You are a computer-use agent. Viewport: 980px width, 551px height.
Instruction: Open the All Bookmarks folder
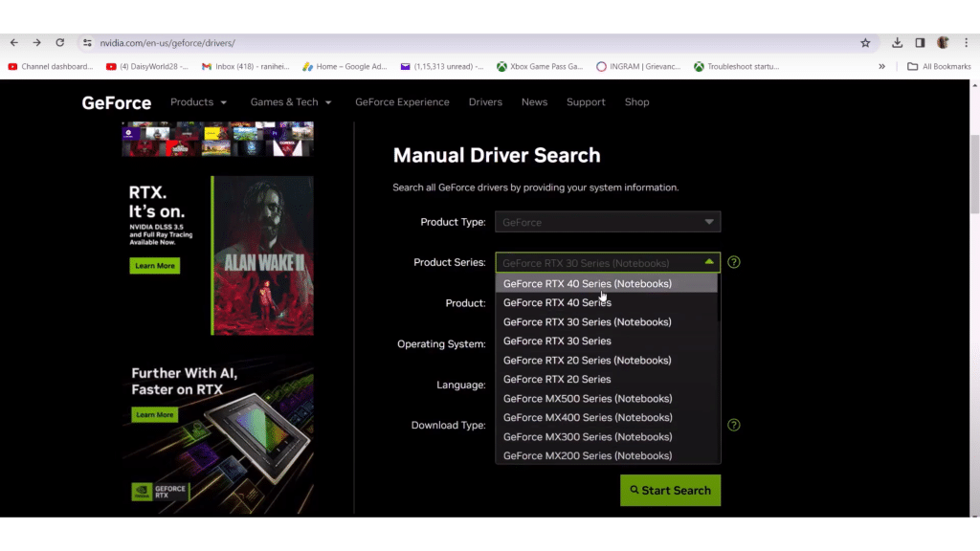(939, 66)
